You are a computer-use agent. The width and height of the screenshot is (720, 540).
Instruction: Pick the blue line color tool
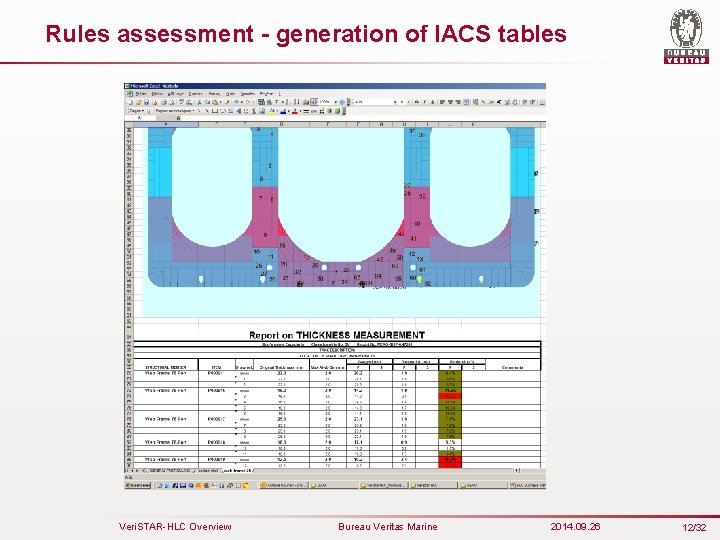pyautogui.click(x=283, y=111)
